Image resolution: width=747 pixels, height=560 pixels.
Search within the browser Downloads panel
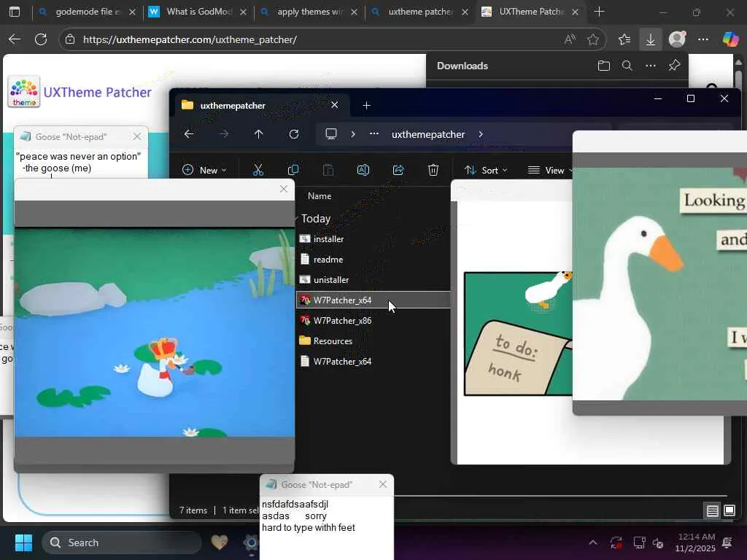[x=627, y=66]
